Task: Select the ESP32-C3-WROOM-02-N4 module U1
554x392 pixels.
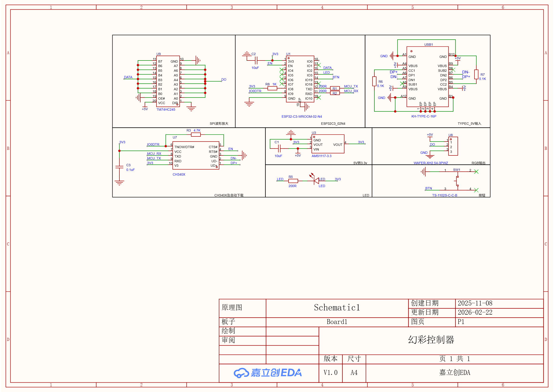Action: [x=300, y=79]
